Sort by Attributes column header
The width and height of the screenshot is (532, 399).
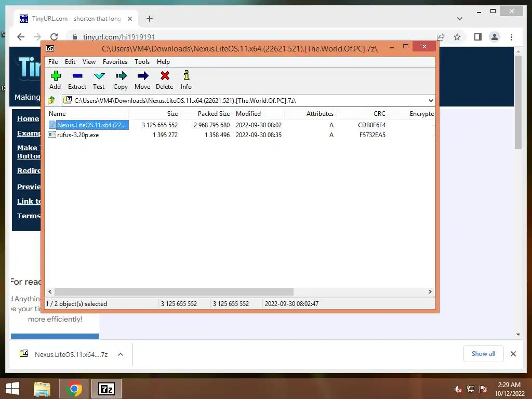(x=311, y=114)
